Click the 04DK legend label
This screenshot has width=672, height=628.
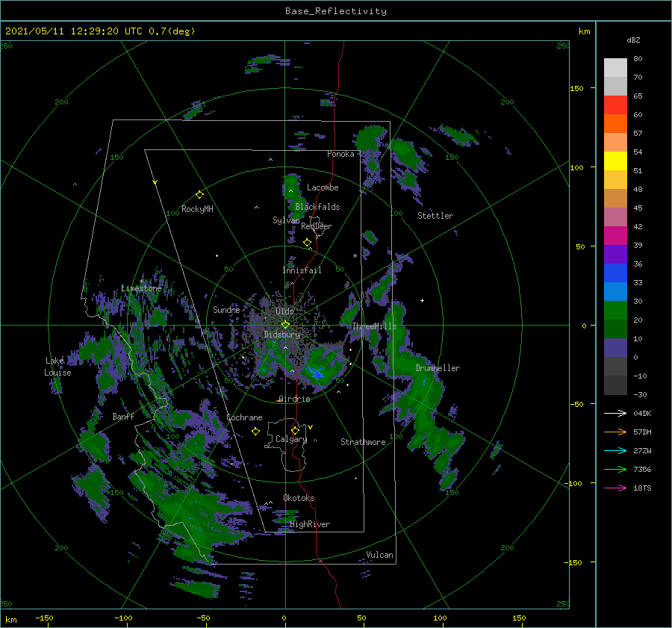coord(642,413)
